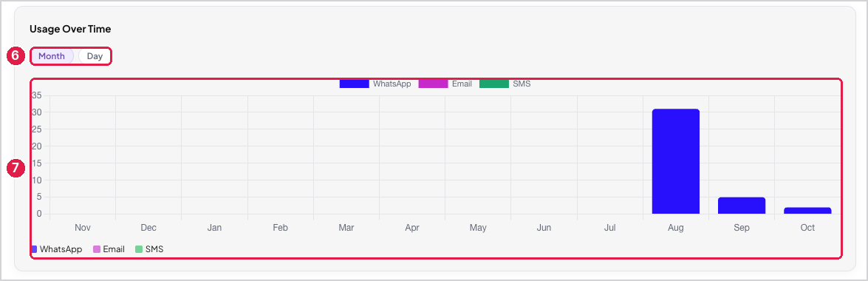Click the 10 value on y-axis
This screenshot has width=868, height=281.
click(37, 180)
